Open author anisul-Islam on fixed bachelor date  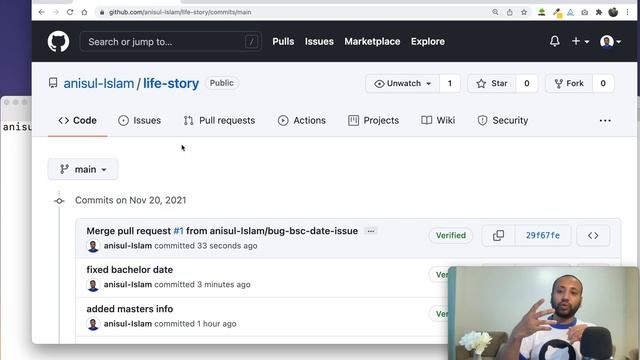click(x=128, y=284)
